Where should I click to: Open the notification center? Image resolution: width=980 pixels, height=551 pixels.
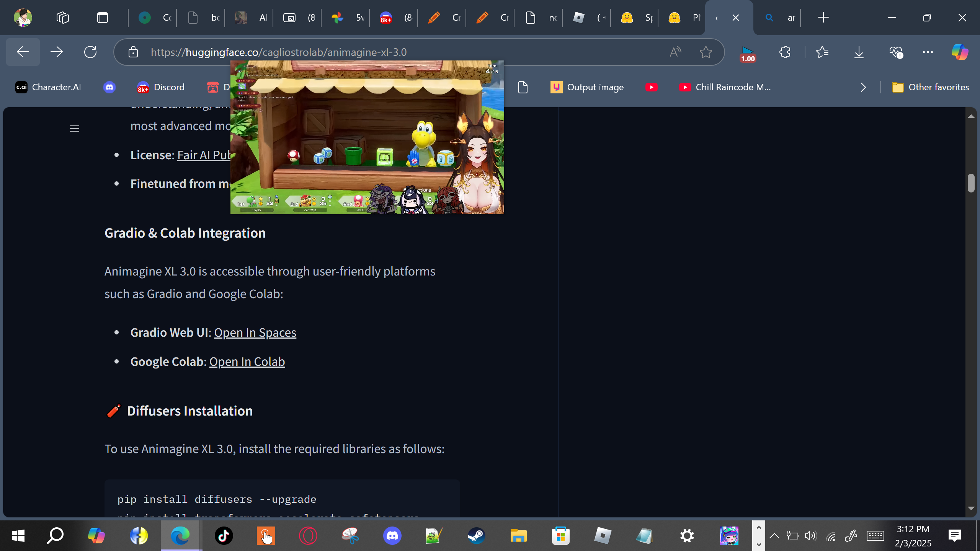click(955, 536)
